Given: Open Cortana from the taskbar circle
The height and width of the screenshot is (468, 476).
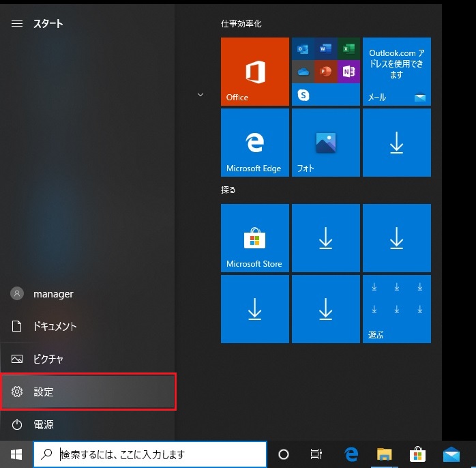Looking at the screenshot, I should click(x=284, y=454).
